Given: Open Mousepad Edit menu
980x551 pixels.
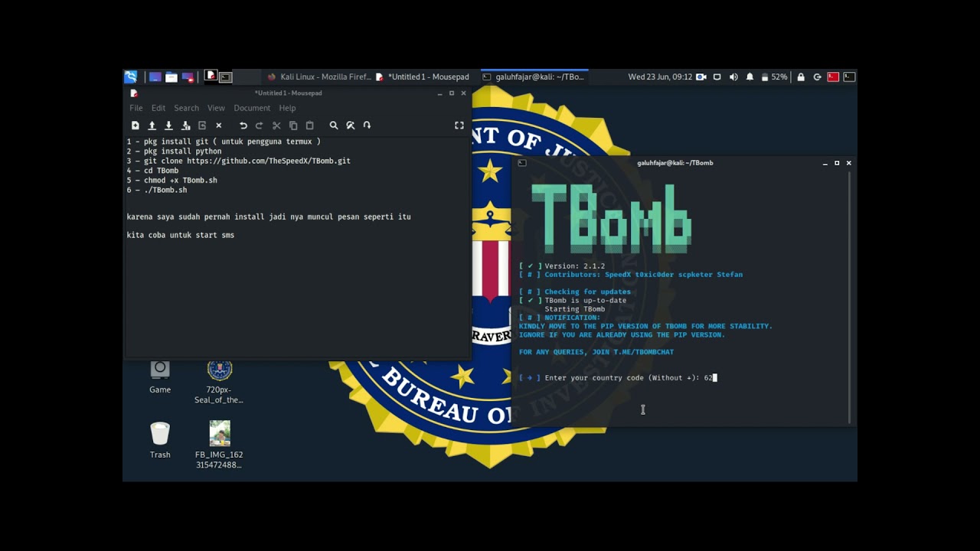Looking at the screenshot, I should (x=158, y=108).
